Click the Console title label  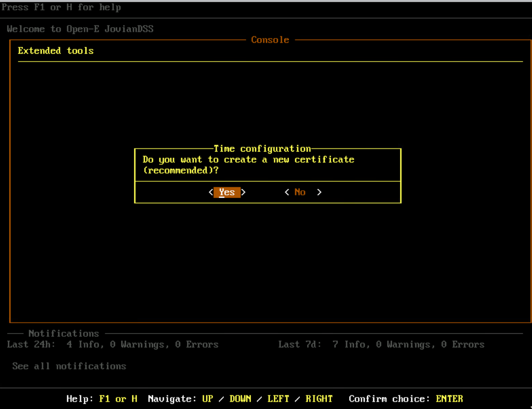270,39
